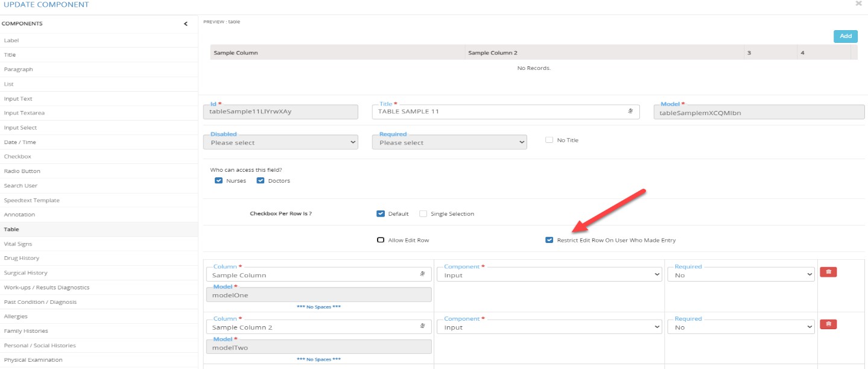The image size is (868, 369).
Task: Uncheck Restrict Edit Row On User checkbox
Action: (549, 240)
